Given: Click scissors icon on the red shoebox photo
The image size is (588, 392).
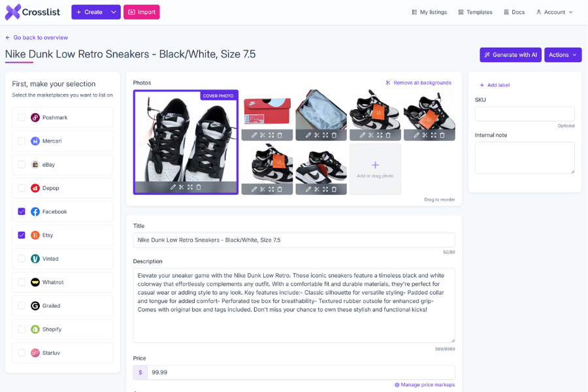Looking at the screenshot, I should coord(263,135).
